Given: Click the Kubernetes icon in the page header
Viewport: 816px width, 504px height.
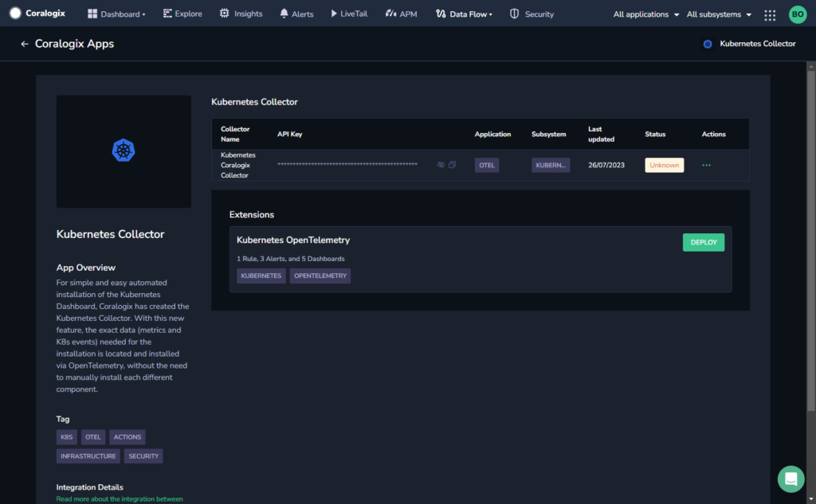Looking at the screenshot, I should point(708,45).
